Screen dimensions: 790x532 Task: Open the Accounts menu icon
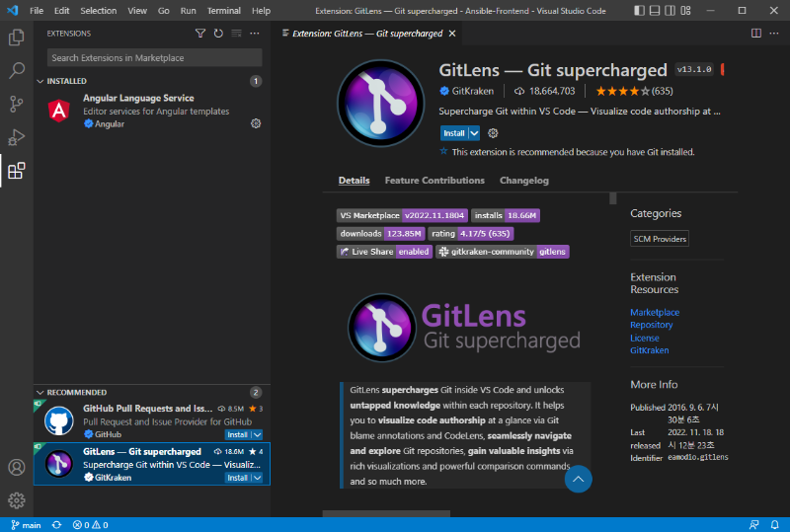tap(16, 468)
